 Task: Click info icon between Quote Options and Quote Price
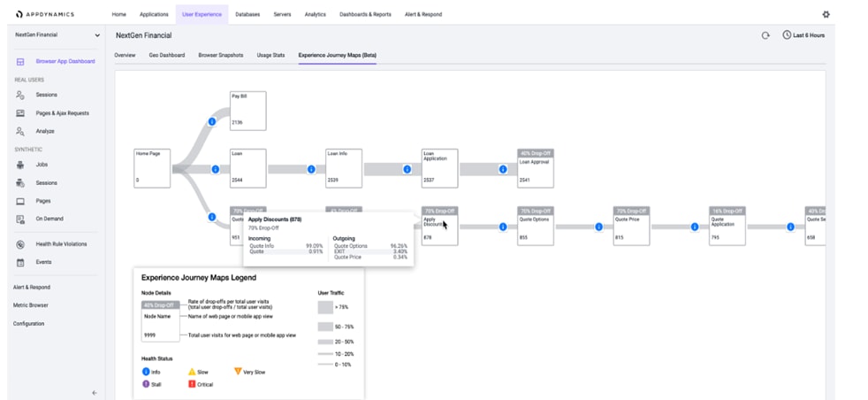[x=598, y=227]
